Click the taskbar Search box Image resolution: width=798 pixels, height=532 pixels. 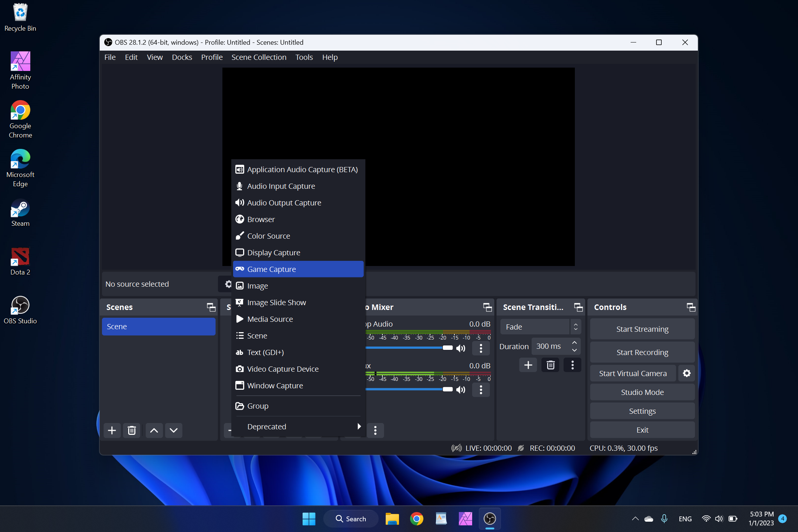[x=351, y=519]
